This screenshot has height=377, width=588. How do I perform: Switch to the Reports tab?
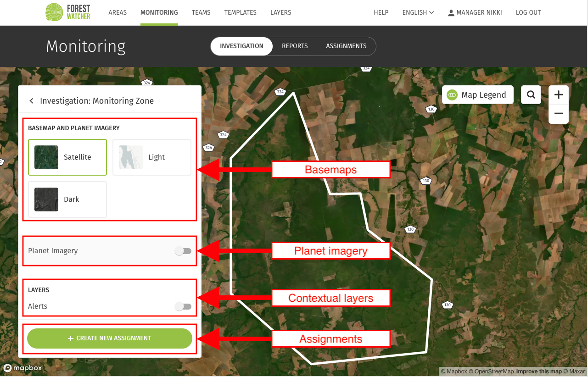coord(295,46)
